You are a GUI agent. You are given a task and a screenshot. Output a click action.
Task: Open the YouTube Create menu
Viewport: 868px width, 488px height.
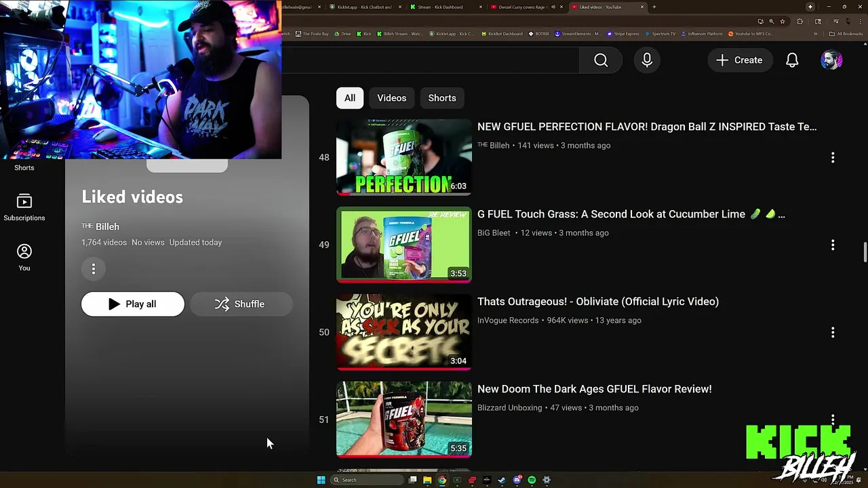coord(739,60)
